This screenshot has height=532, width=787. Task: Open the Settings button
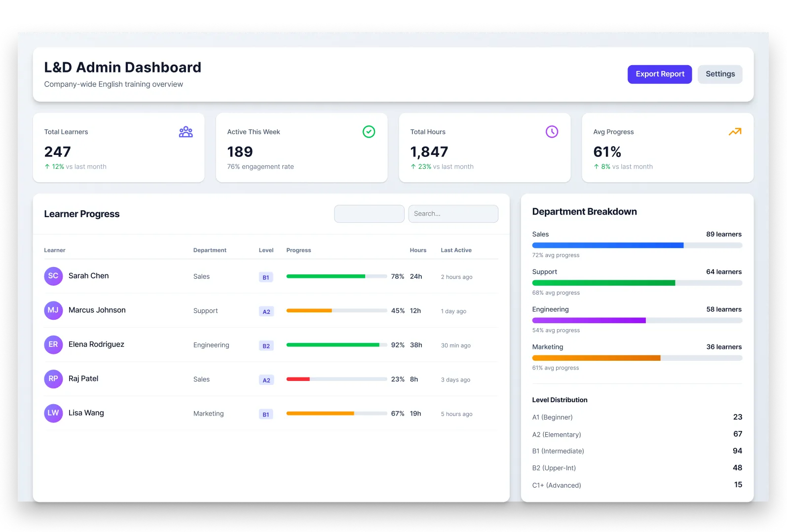[x=720, y=74]
